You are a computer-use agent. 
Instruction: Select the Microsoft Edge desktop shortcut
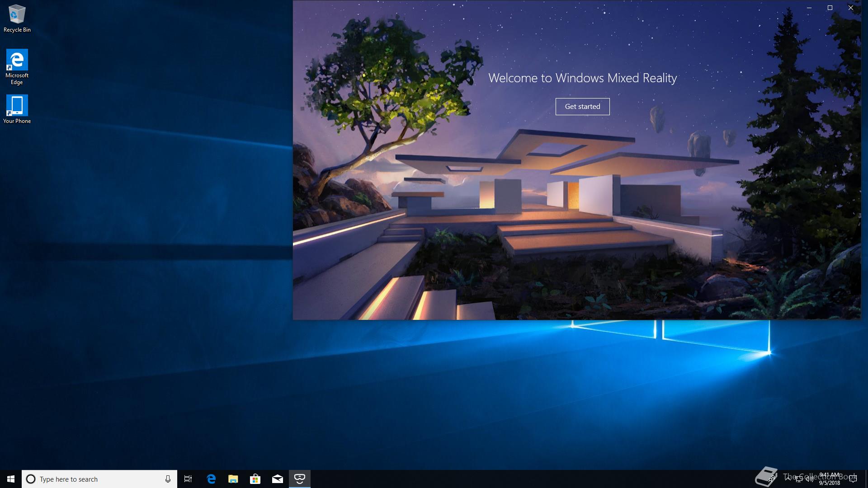tap(17, 67)
